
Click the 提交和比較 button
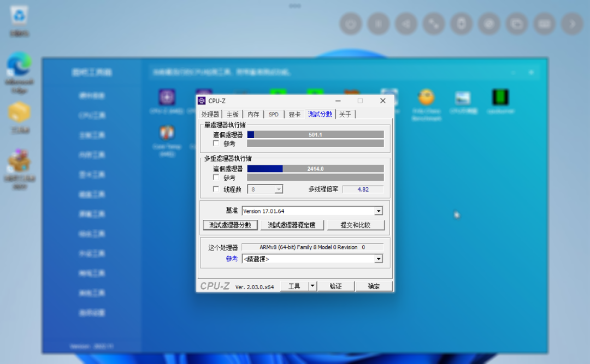click(x=356, y=225)
